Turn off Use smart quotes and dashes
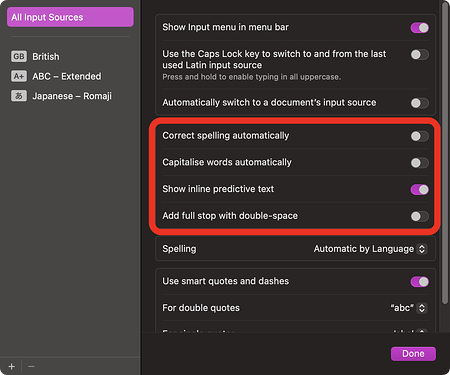 pyautogui.click(x=420, y=282)
